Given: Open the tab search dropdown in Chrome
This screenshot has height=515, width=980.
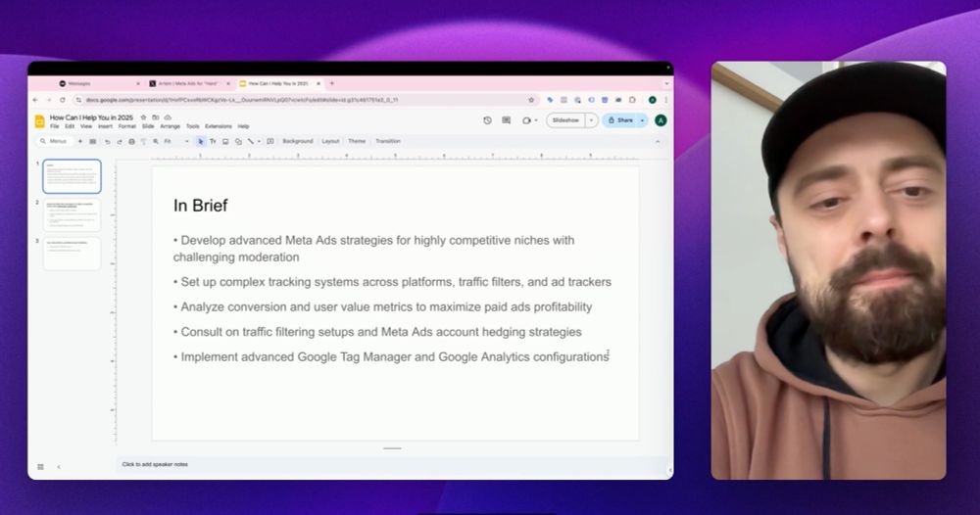Looking at the screenshot, I should point(666,83).
